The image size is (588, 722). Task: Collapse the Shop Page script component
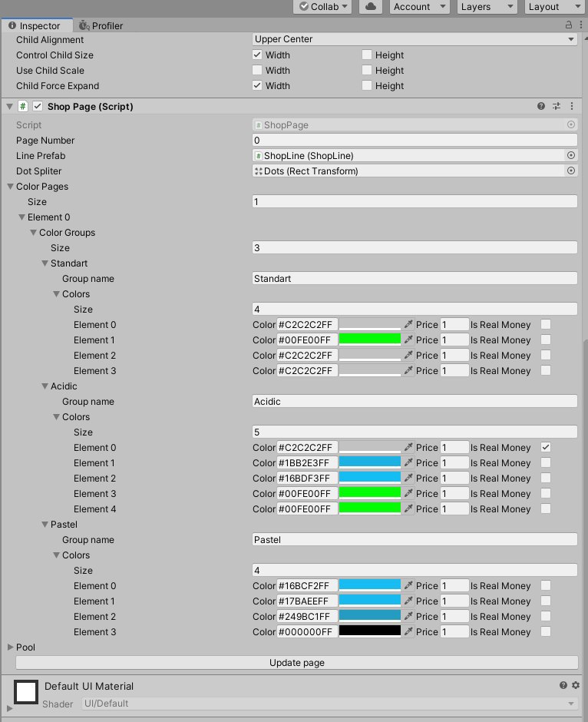9,106
